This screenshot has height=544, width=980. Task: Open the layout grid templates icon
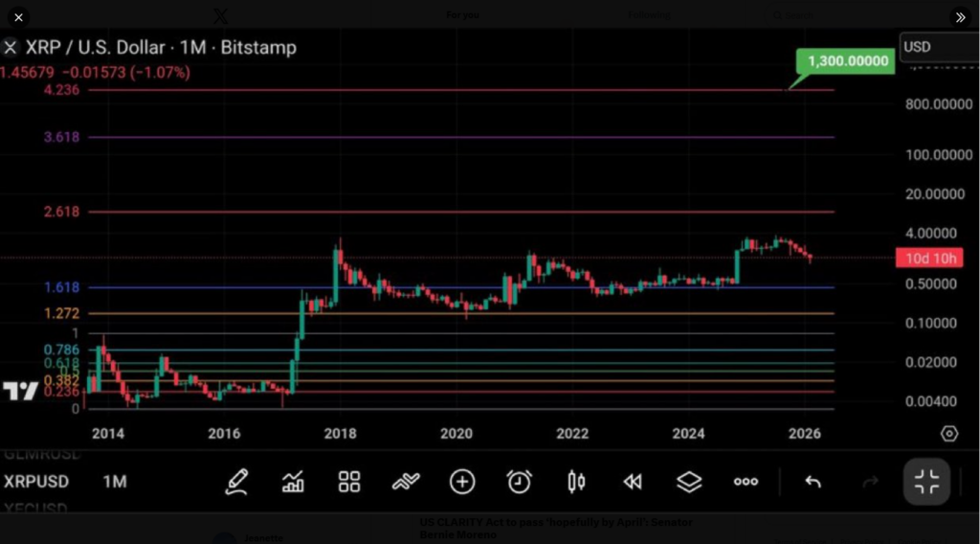point(349,482)
